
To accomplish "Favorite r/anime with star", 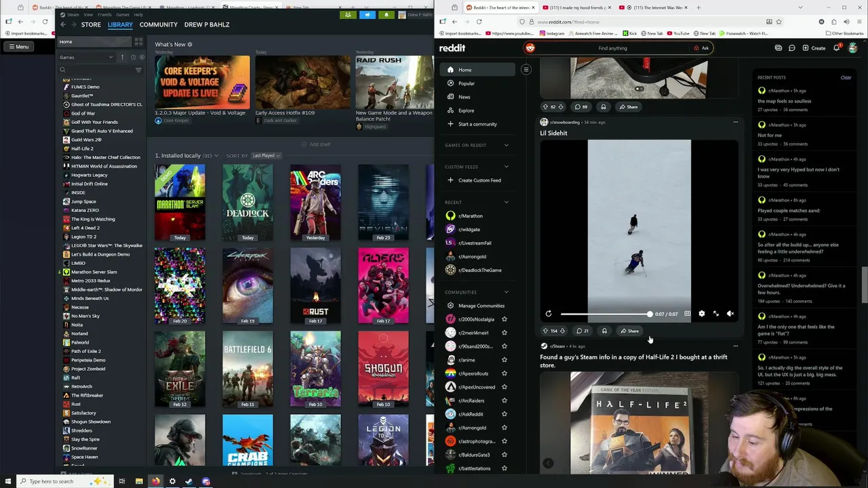I will point(504,360).
